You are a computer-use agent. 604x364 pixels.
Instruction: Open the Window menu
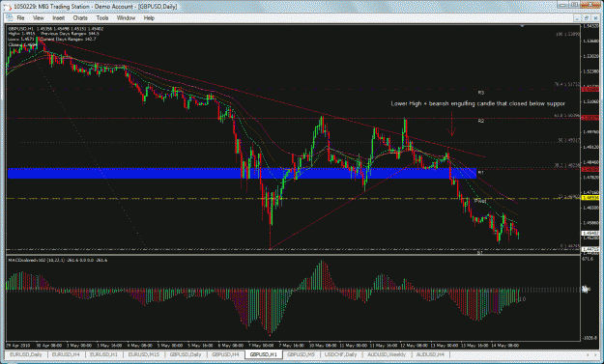[x=126, y=18]
